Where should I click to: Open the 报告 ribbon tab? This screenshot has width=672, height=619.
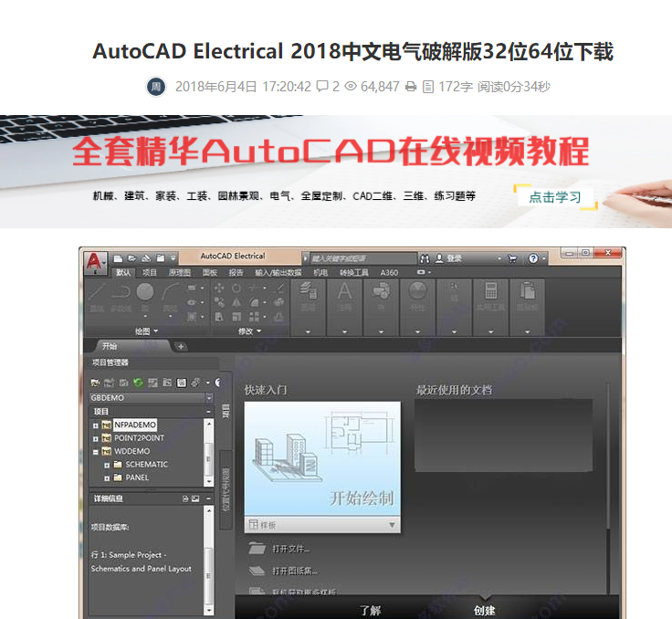236,272
